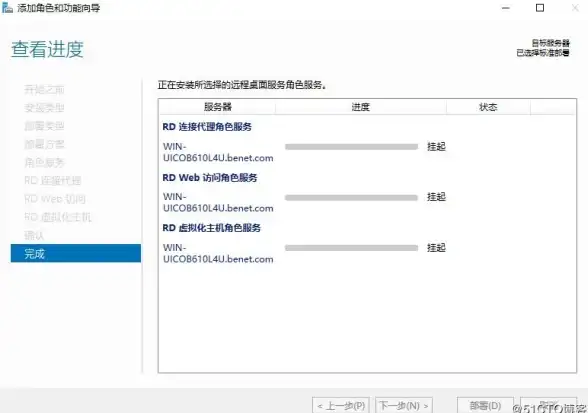The width and height of the screenshot is (588, 413).
Task: Open the 安装类型 sidebar step
Action: tap(44, 108)
